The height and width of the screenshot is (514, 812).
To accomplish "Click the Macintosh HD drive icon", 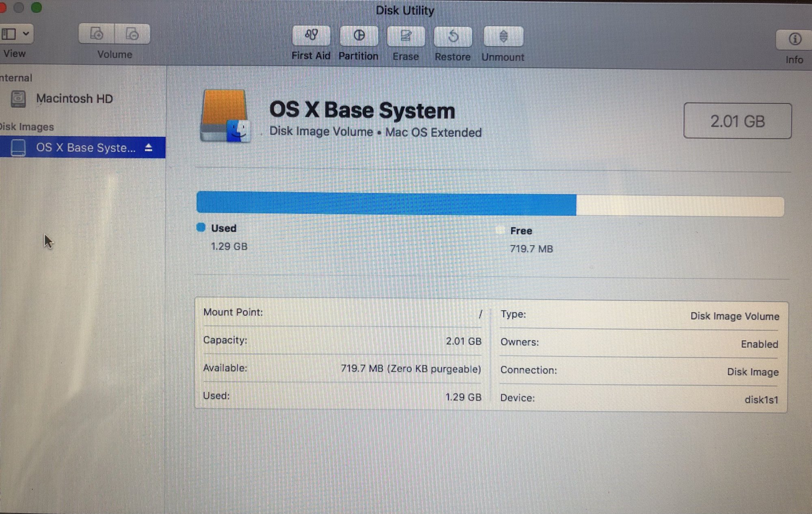I will (x=18, y=99).
